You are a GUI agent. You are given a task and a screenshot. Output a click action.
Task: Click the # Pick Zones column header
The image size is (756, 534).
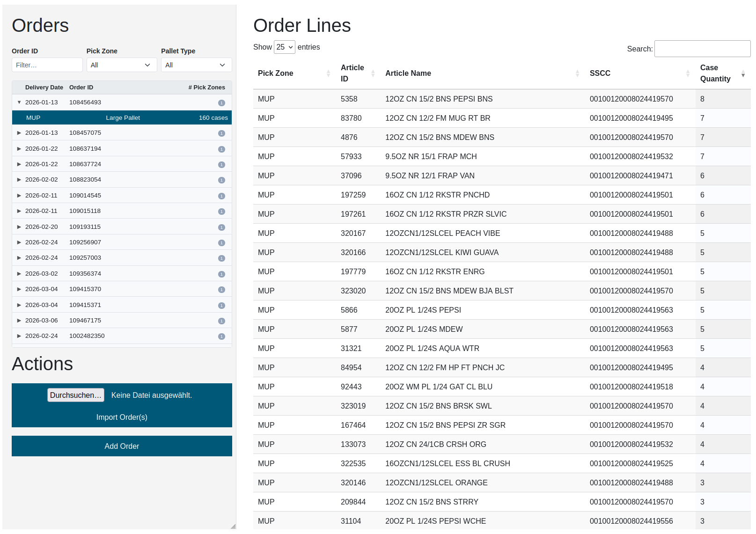tap(206, 88)
